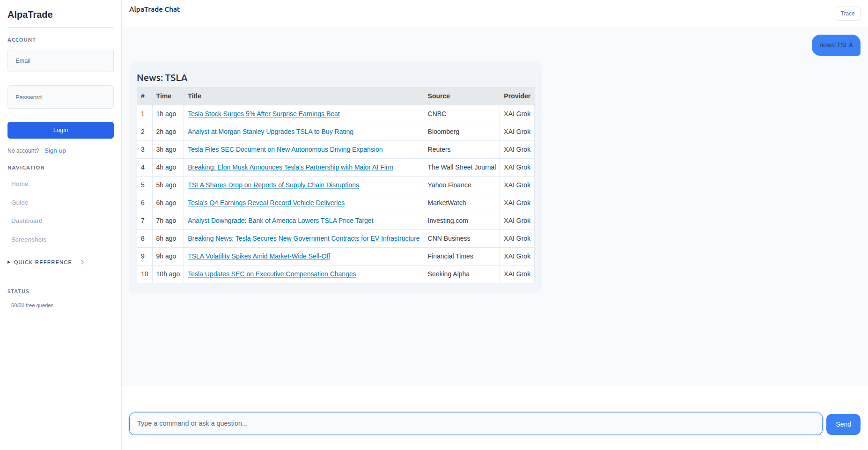Open the Elon Musk AI partnership article
Screen dimensions: 868x450
[290, 167]
